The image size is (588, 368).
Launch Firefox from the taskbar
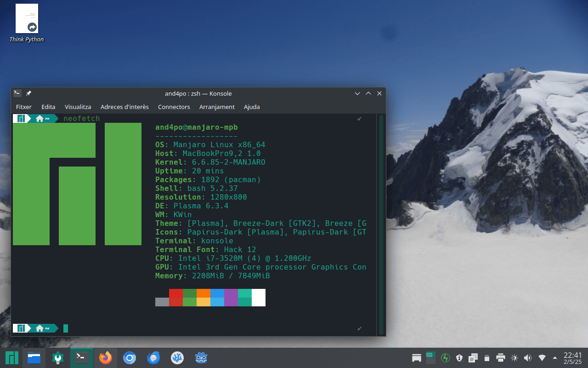click(x=106, y=358)
